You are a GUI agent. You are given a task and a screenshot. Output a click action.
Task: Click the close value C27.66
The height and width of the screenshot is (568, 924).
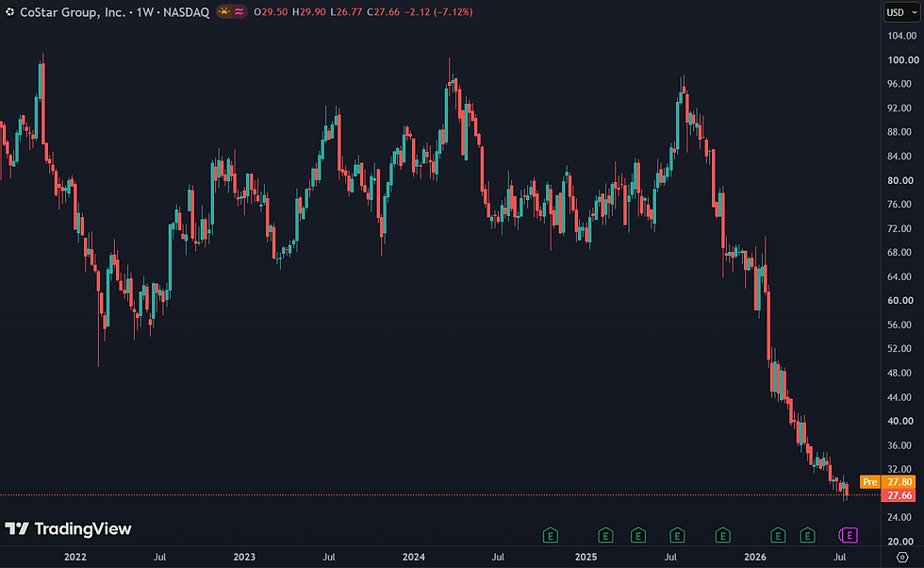[x=383, y=12]
